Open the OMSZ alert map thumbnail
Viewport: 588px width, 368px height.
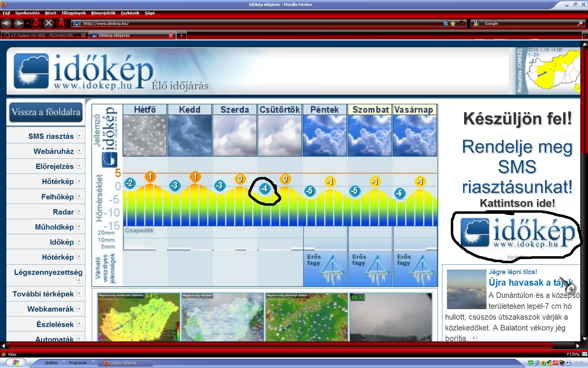coord(548,71)
